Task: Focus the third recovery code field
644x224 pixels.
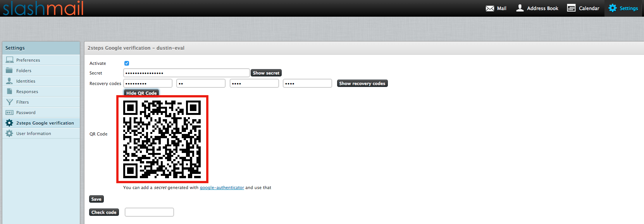Action: (254, 83)
